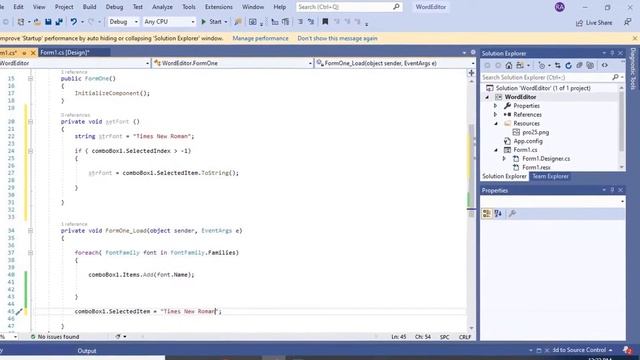Collapse the getFont method at line 20

click(x=30, y=122)
